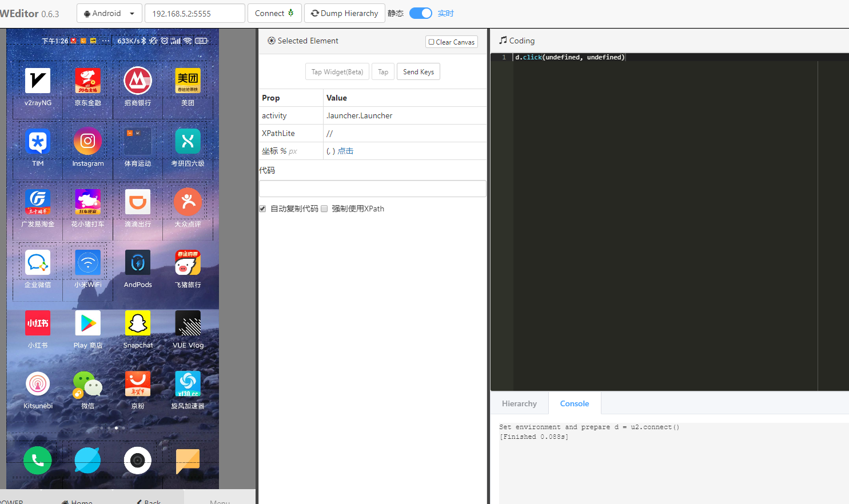Launch the Instagram app icon
The image size is (849, 504).
click(87, 141)
